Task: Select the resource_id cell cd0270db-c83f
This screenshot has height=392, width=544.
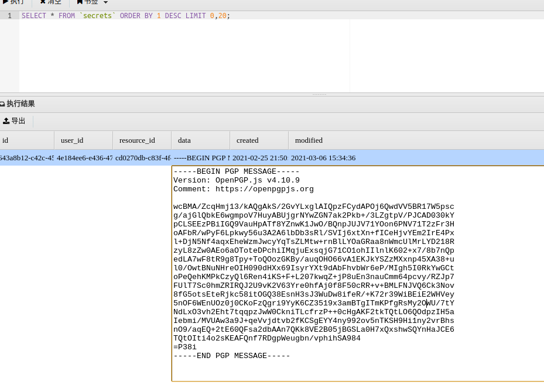Action: click(142, 158)
